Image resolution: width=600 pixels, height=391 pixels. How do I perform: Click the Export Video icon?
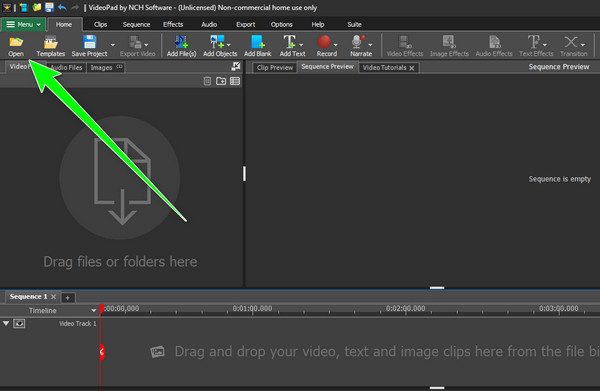pos(134,42)
